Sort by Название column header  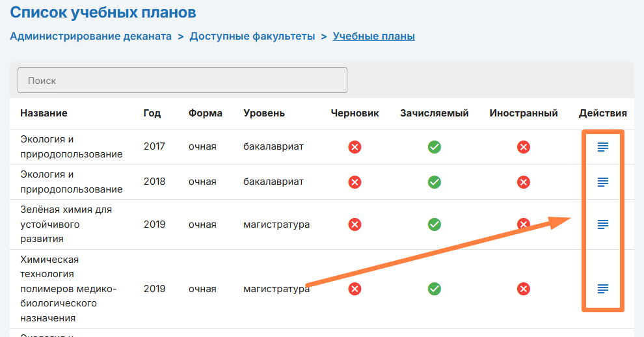(x=44, y=113)
